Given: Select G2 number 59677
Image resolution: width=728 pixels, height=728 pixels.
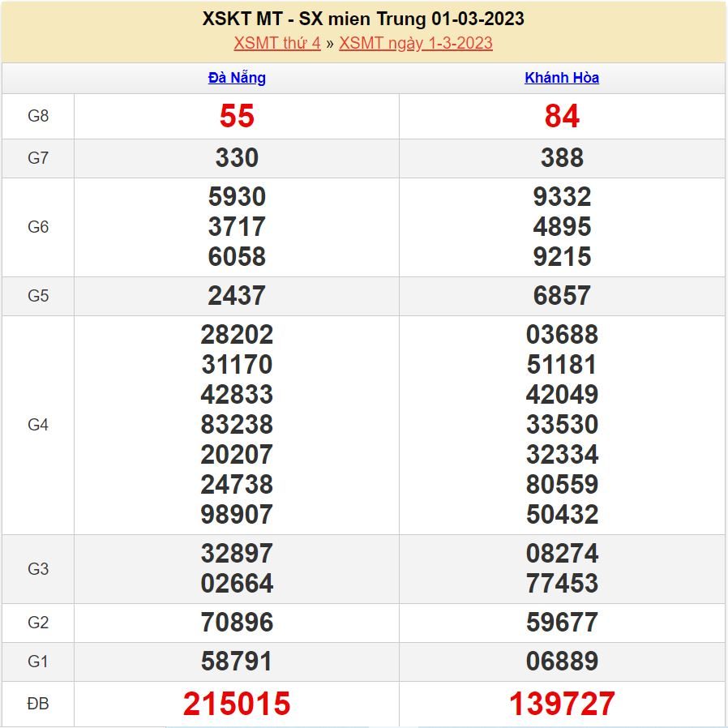Looking at the screenshot, I should [x=562, y=622].
